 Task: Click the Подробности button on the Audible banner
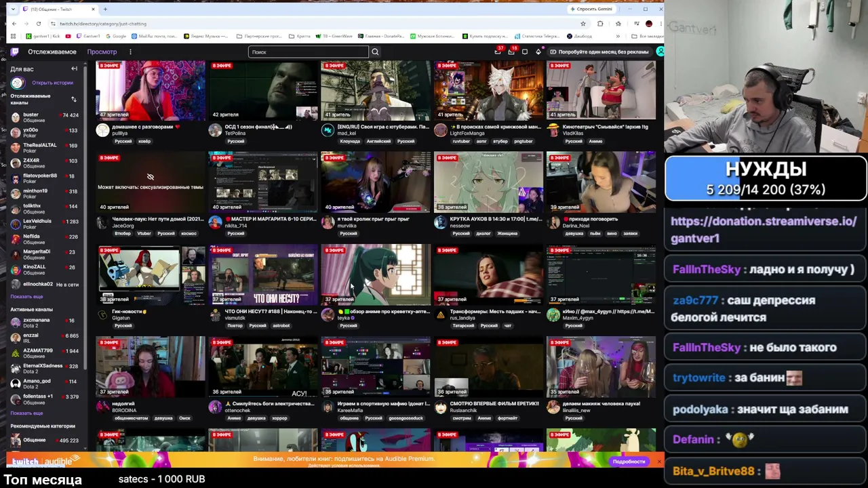[x=629, y=461]
